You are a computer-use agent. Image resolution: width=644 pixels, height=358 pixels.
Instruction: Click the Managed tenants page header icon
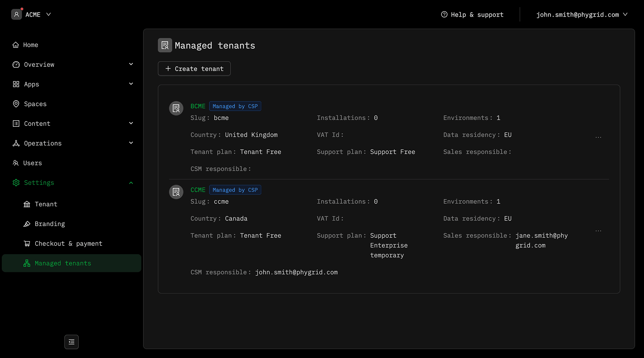[165, 45]
